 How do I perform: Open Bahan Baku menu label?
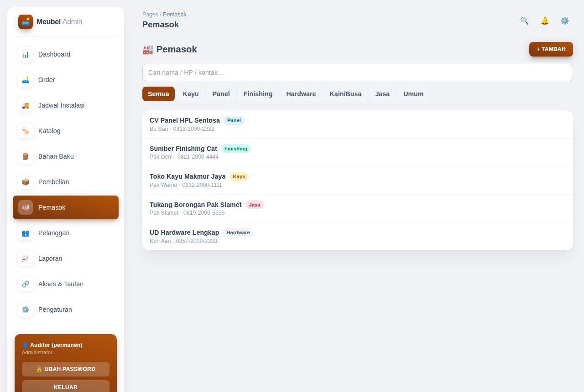(x=56, y=156)
